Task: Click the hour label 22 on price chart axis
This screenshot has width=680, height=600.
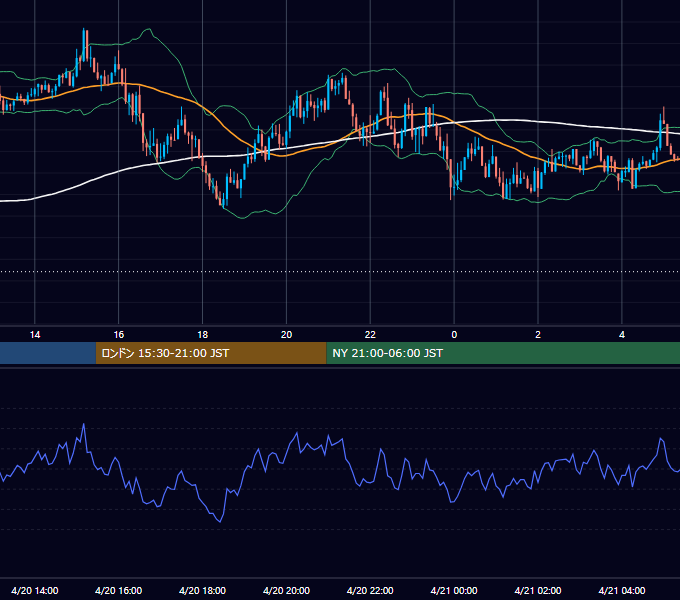Action: (x=370, y=335)
